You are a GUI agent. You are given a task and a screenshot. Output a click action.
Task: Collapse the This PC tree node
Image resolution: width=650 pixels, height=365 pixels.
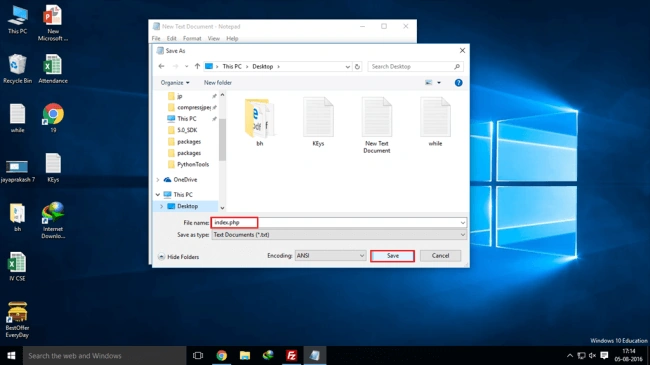pos(158,195)
